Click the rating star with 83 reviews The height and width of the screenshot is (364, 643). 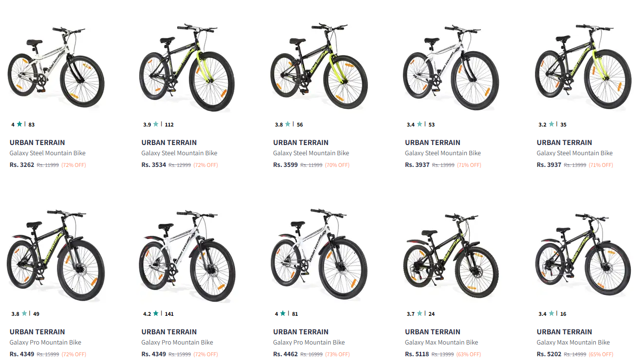pyautogui.click(x=19, y=124)
